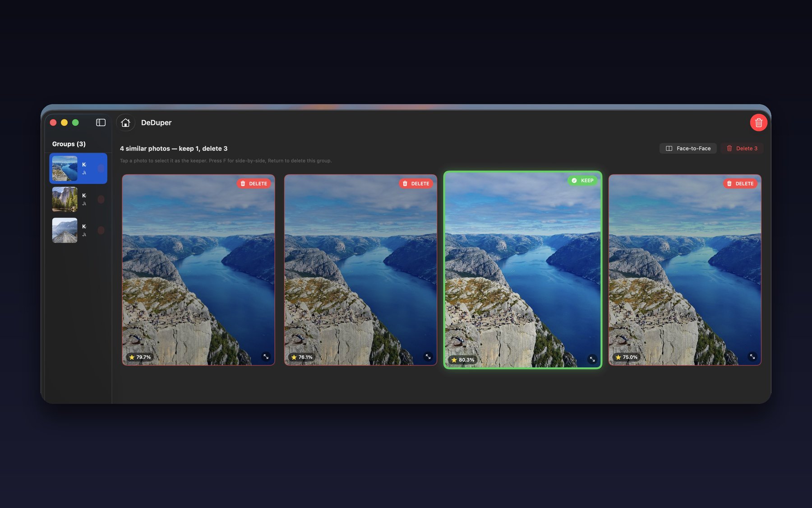The image size is (812, 508).
Task: Select the misty mountain group thumbnail
Action: click(65, 230)
